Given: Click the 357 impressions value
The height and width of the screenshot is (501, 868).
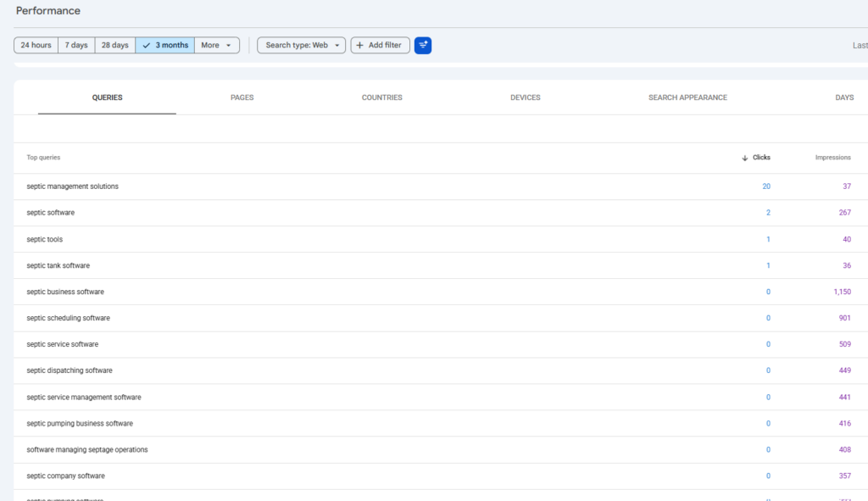Looking at the screenshot, I should point(845,476).
